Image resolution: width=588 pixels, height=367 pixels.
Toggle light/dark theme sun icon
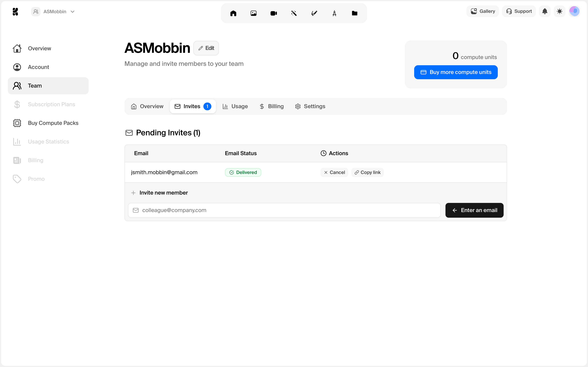pyautogui.click(x=560, y=11)
